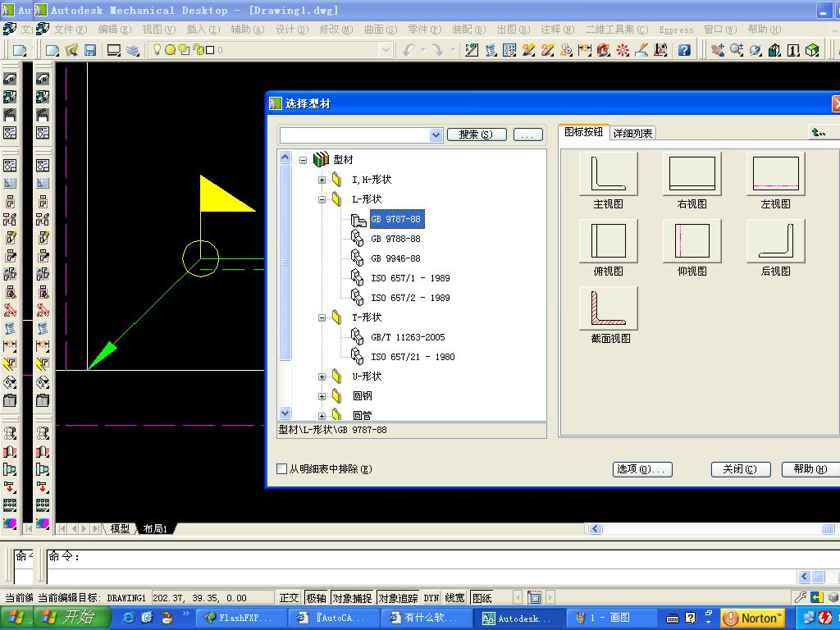Screen dimensions: 840x630
Task: Open the 装配(B) menu
Action: 468,30
